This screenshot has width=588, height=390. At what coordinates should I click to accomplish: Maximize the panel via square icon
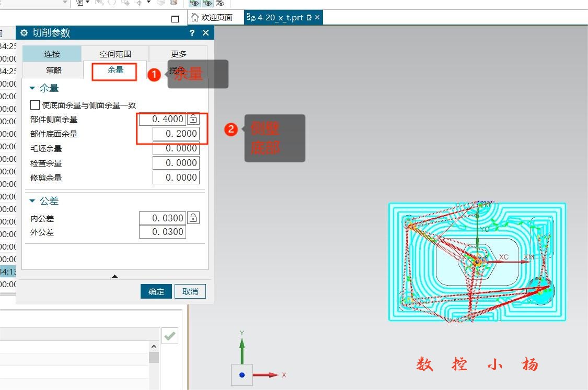tap(175, 19)
